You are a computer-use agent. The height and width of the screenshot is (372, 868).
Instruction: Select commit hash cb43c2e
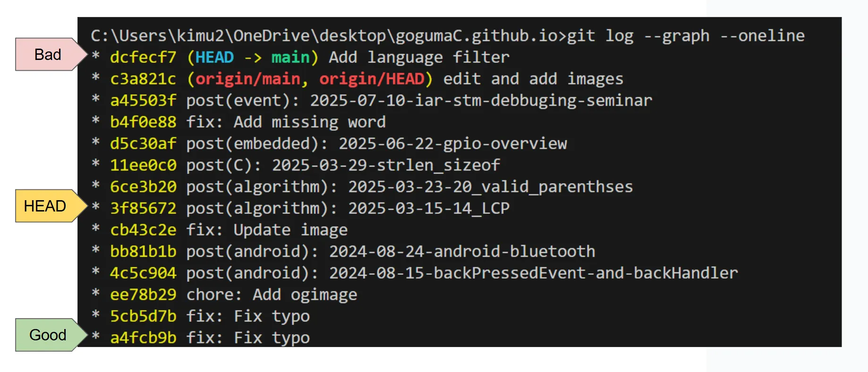click(x=143, y=230)
